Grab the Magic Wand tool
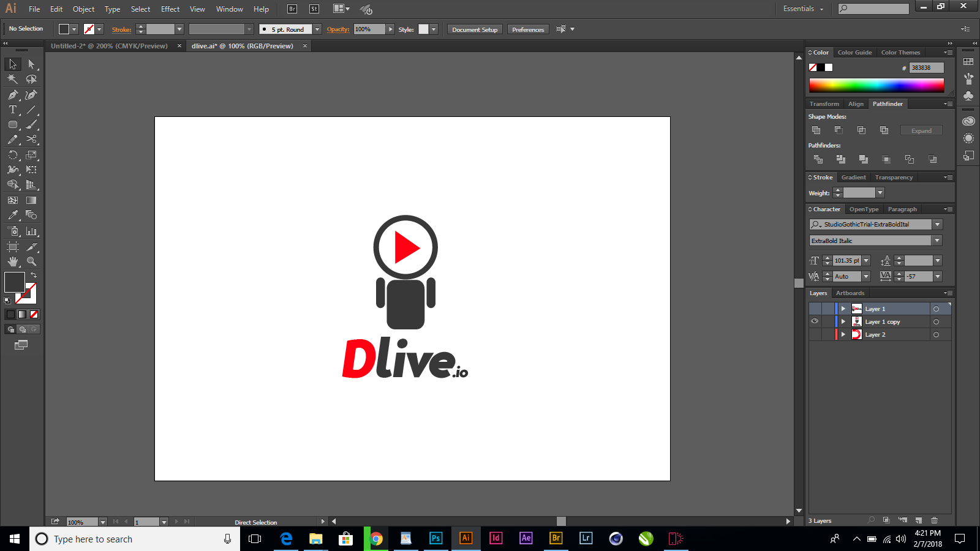This screenshot has height=551, width=980. 12,79
